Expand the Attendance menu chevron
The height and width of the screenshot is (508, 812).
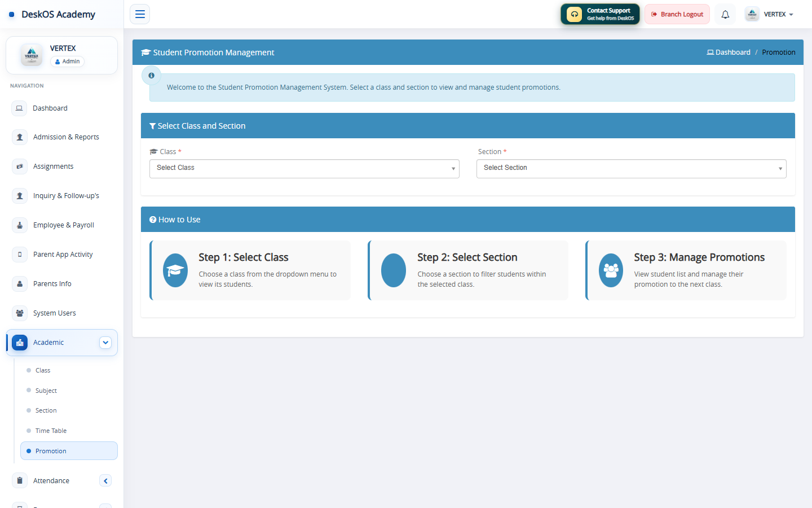105,481
